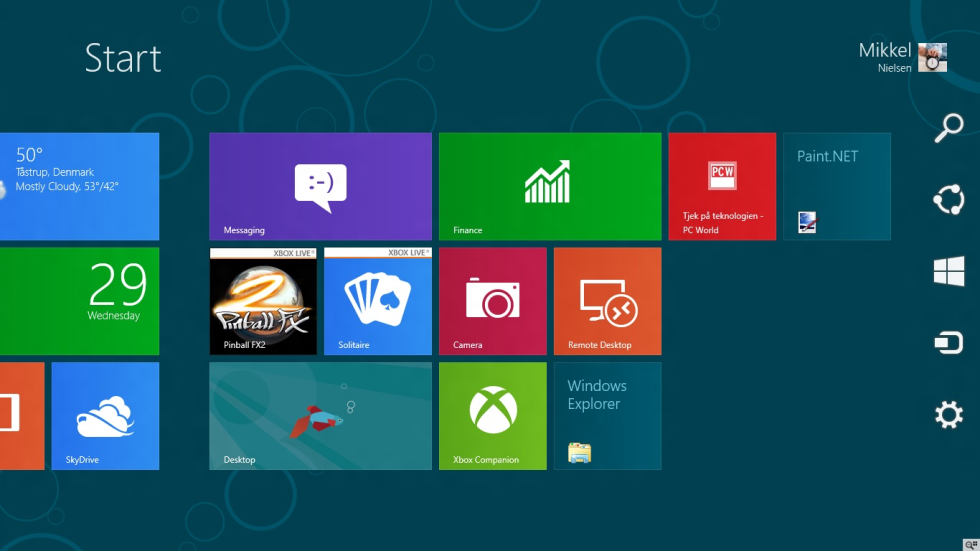The image size is (980, 551).
Task: Open the Camera tile
Action: coord(492,301)
